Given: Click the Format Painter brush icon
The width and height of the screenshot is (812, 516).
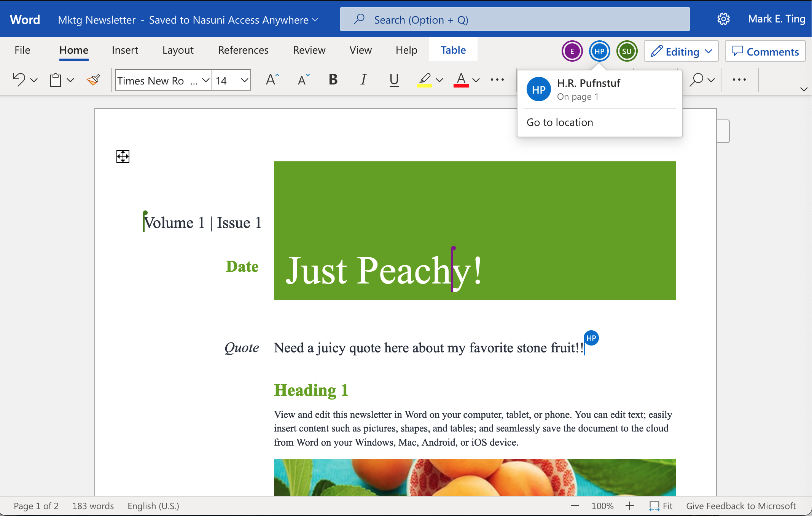Looking at the screenshot, I should 93,80.
